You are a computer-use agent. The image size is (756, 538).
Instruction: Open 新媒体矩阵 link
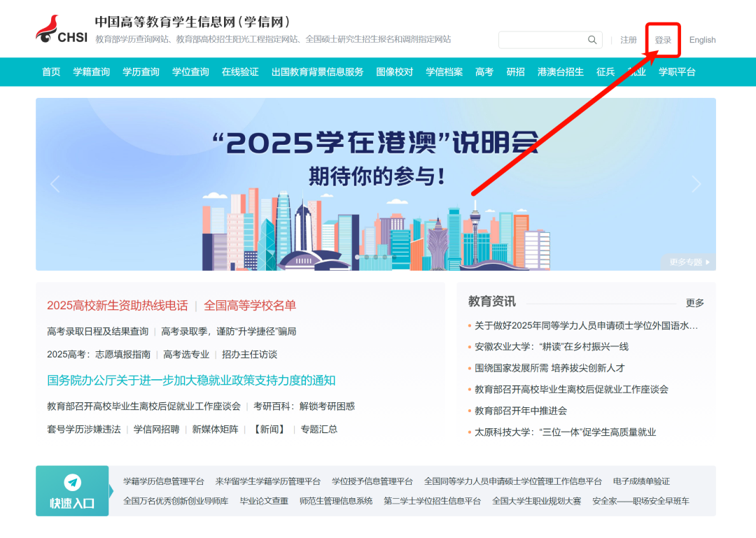click(x=215, y=430)
